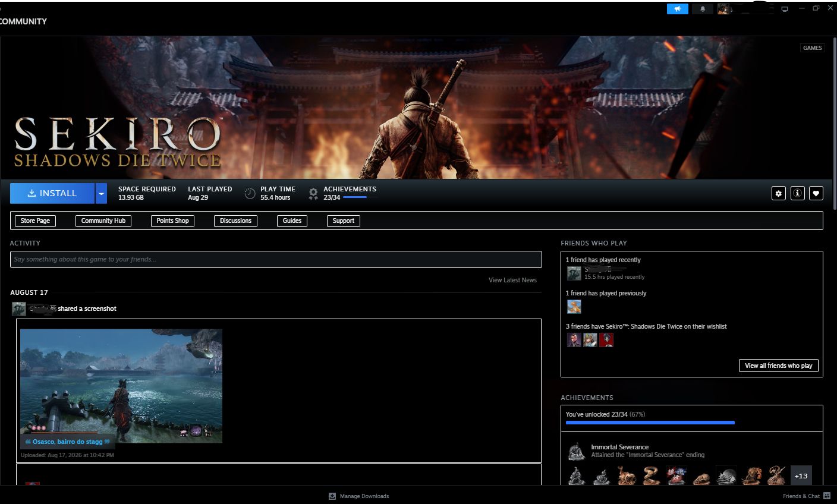Expand the Install button dropdown arrow

coord(101,193)
